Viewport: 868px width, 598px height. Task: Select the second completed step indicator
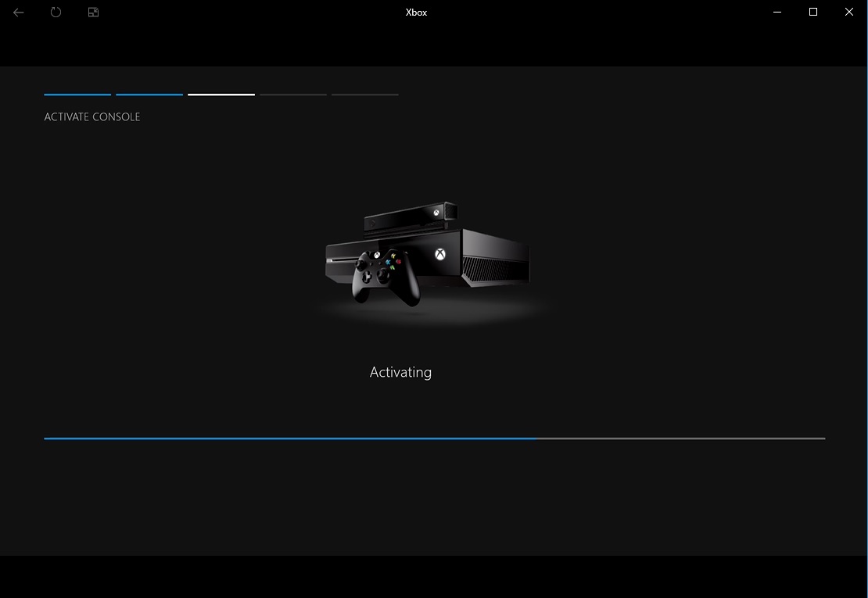coord(149,95)
